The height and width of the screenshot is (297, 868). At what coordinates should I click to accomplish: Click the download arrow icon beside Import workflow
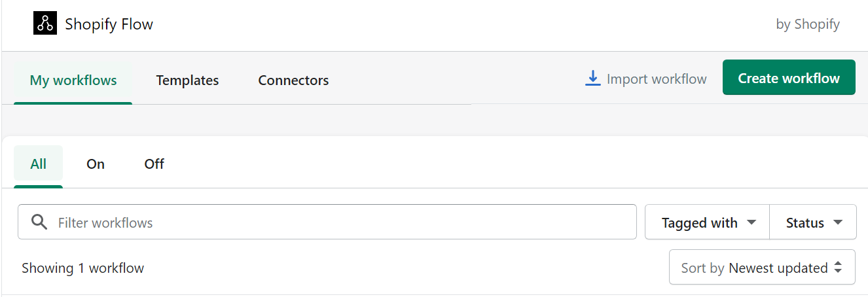pos(592,79)
